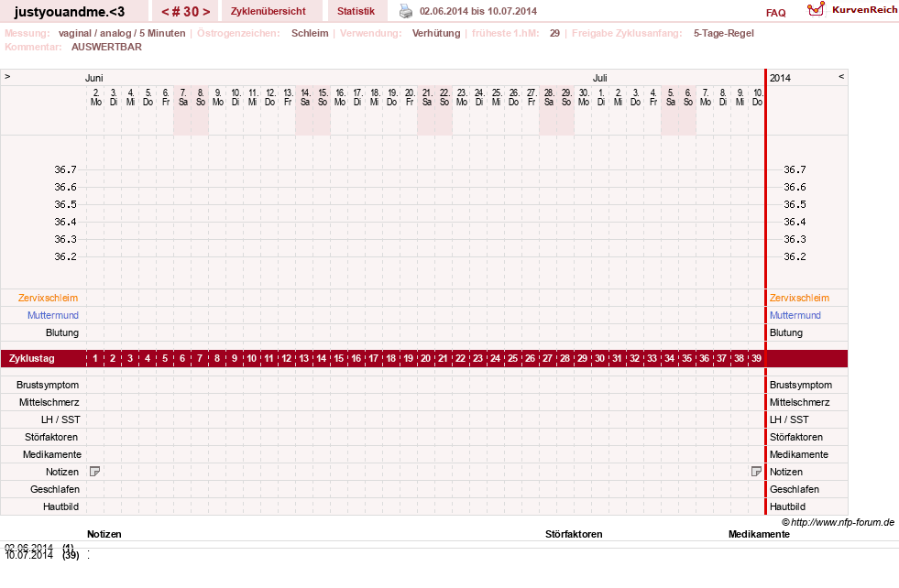The width and height of the screenshot is (899, 588).
Task: Click the 10. Do last date header
Action: point(757,97)
